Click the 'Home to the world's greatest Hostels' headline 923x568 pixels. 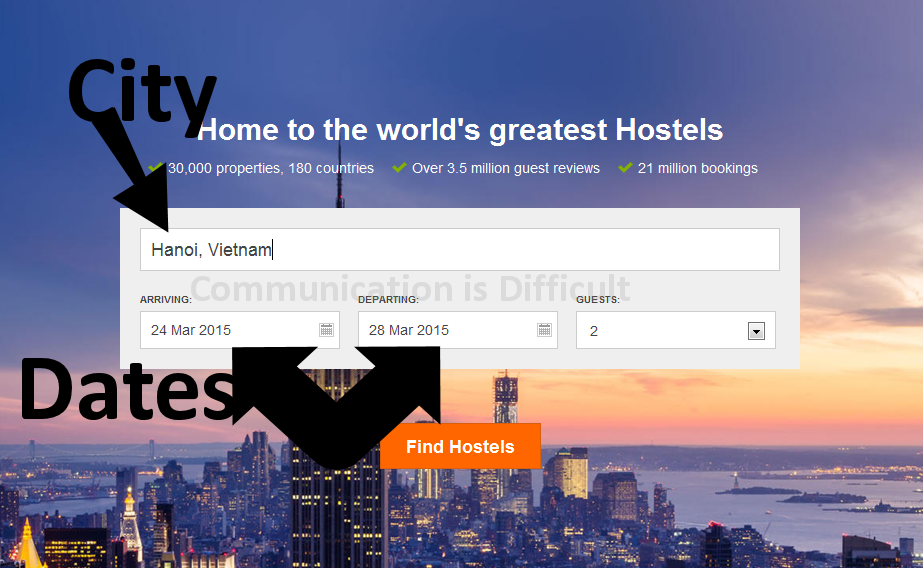460,129
